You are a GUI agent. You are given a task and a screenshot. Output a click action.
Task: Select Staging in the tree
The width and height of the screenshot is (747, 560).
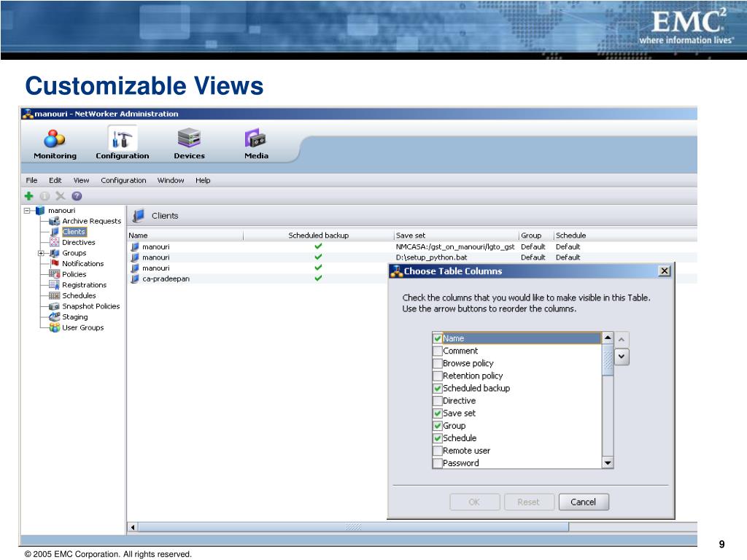coord(75,316)
